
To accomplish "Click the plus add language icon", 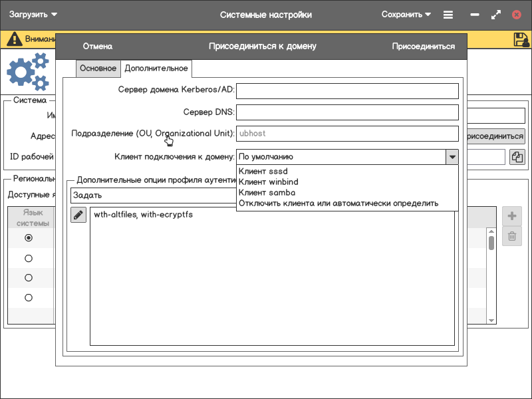I will [512, 216].
